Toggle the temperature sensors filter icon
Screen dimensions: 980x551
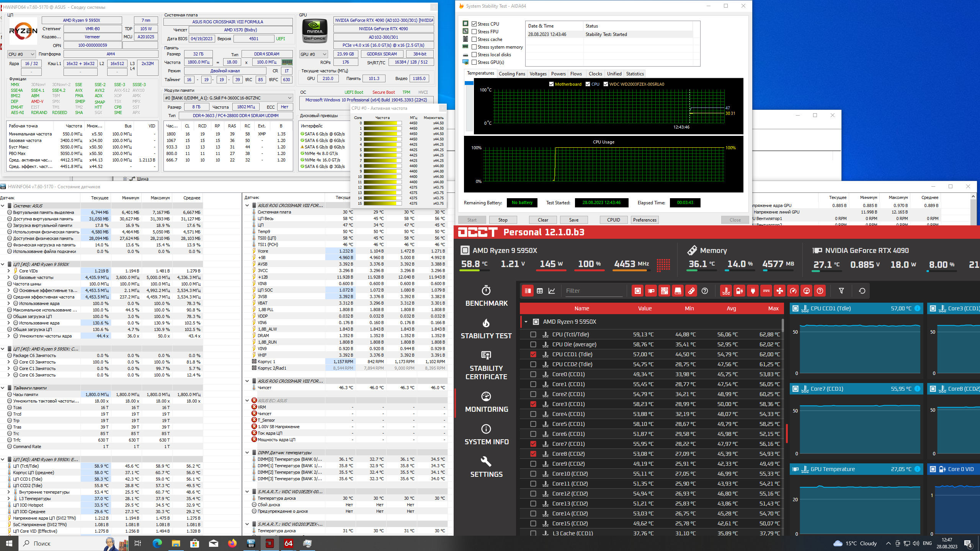tap(726, 291)
